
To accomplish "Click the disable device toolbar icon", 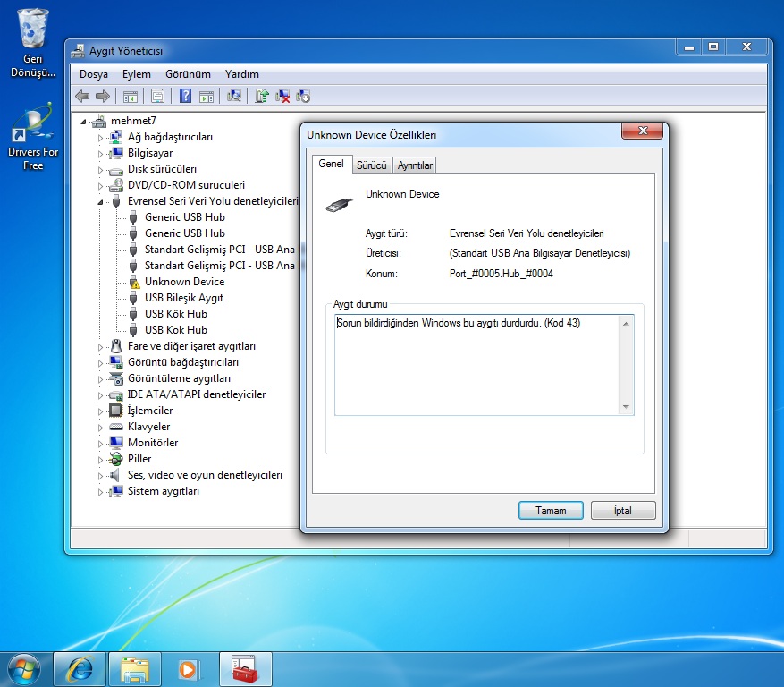I will (303, 96).
